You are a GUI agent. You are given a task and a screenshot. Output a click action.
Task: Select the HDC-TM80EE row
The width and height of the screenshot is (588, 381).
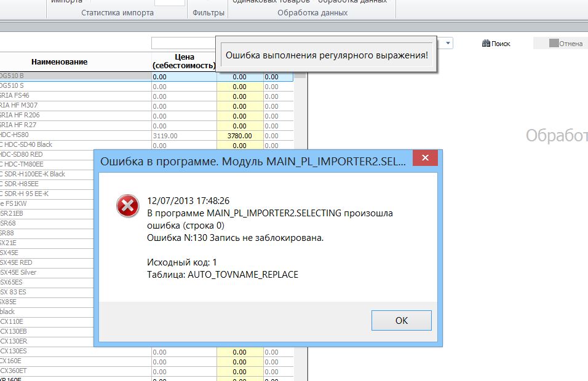[47, 164]
